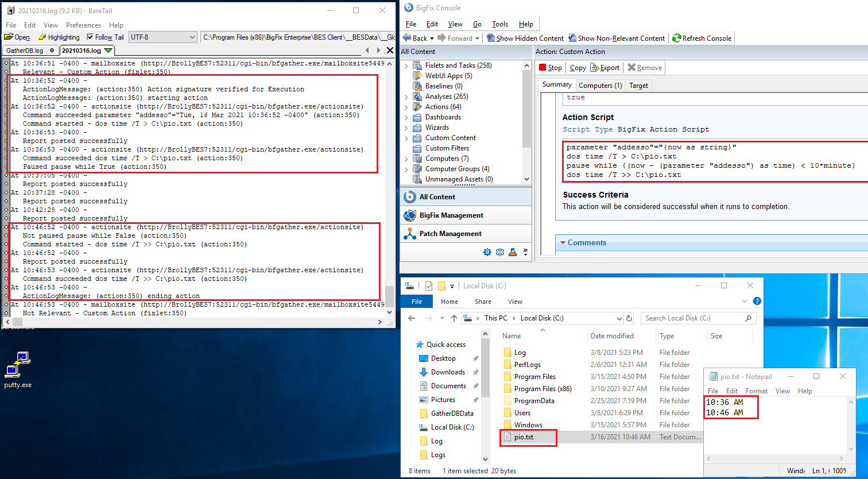
Task: Open the Patch Management domain
Action: click(466, 234)
